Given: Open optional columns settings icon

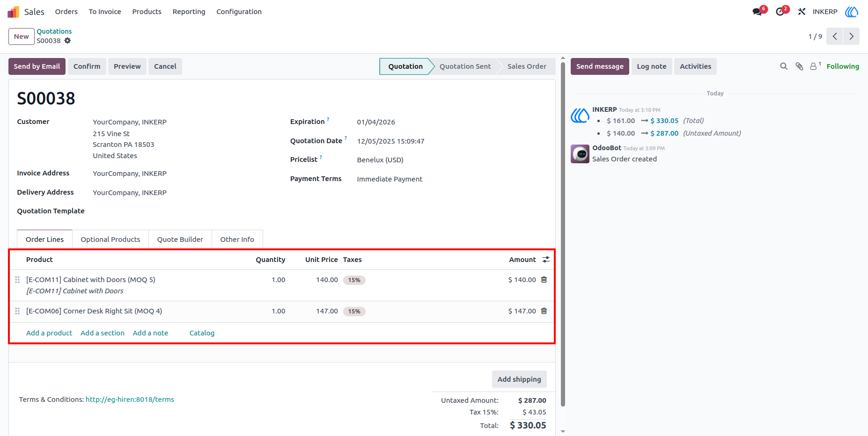Looking at the screenshot, I should tap(546, 260).
